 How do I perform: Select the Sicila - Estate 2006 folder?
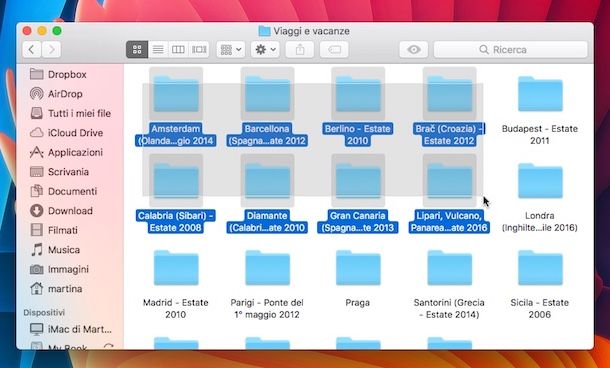pyautogui.click(x=540, y=268)
